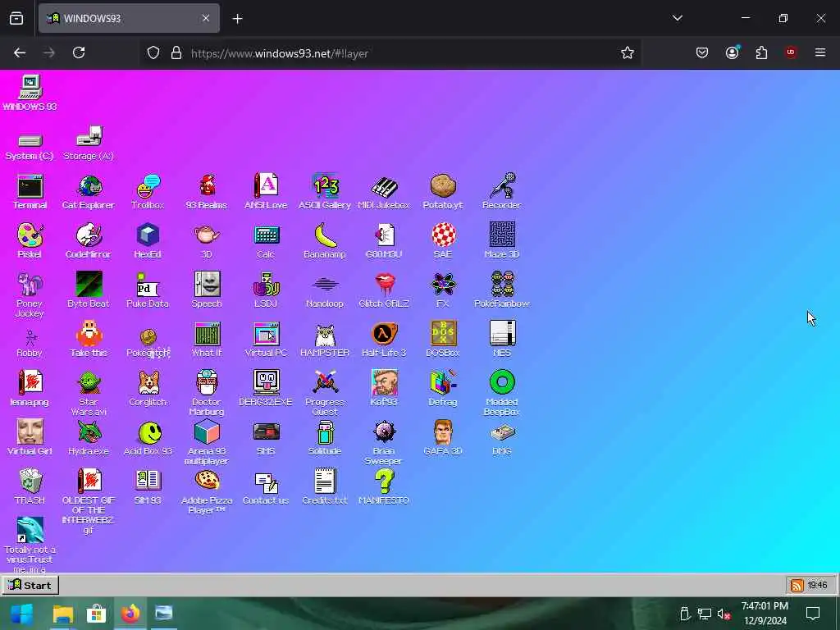Play Star Wars.avi icon
This screenshot has height=630, width=840.
(89, 383)
